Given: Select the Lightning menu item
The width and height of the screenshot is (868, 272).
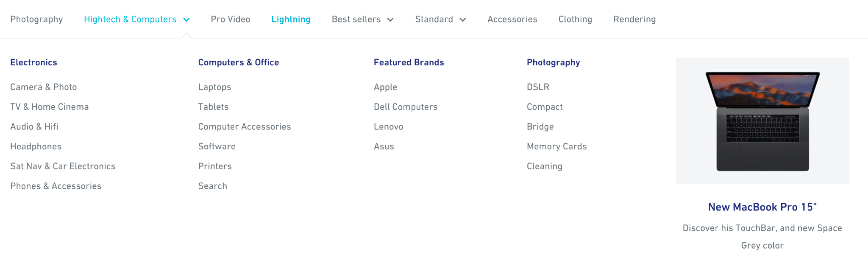Looking at the screenshot, I should click(291, 20).
